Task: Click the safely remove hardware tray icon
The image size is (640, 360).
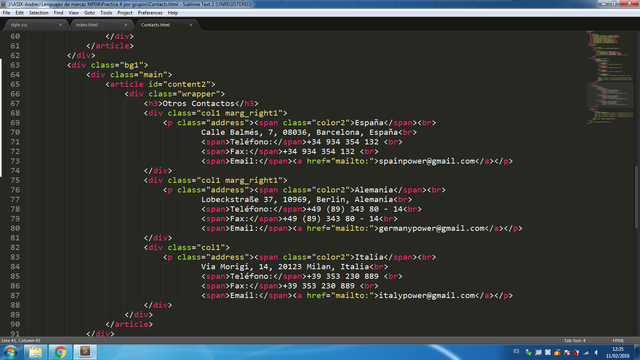Action: (529, 352)
